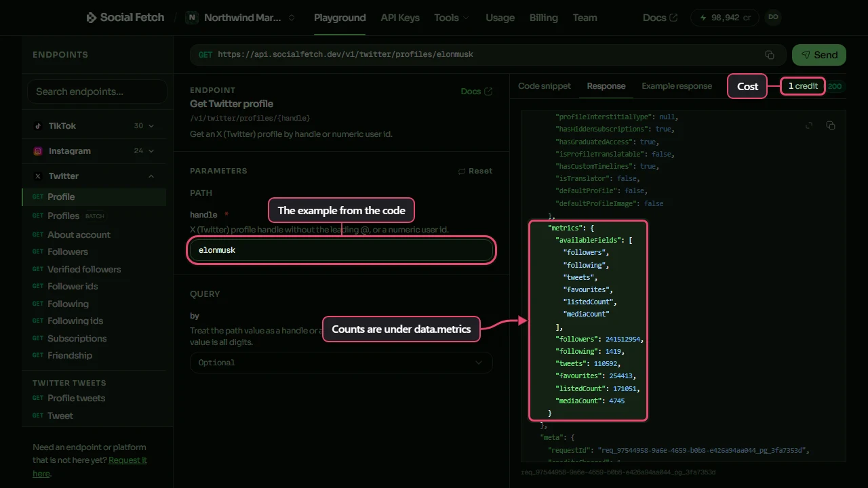868x488 pixels.
Task: Select the Friendship endpoint
Action: 94,355
